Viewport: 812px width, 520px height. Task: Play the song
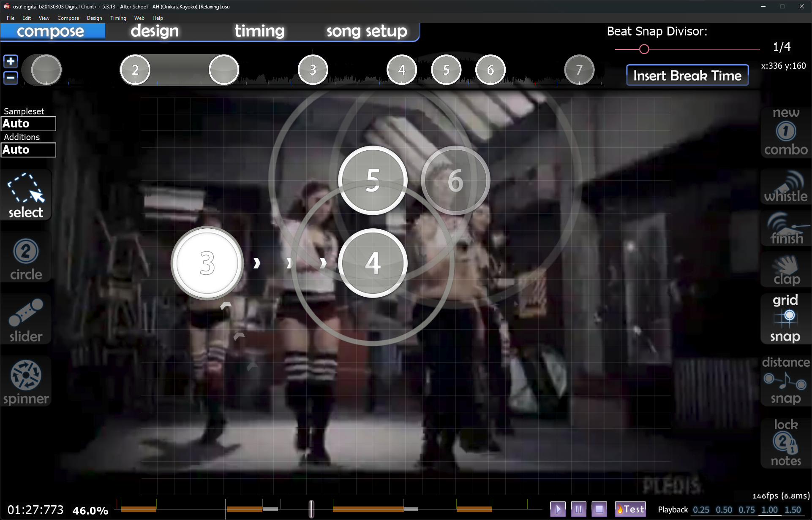tap(558, 509)
